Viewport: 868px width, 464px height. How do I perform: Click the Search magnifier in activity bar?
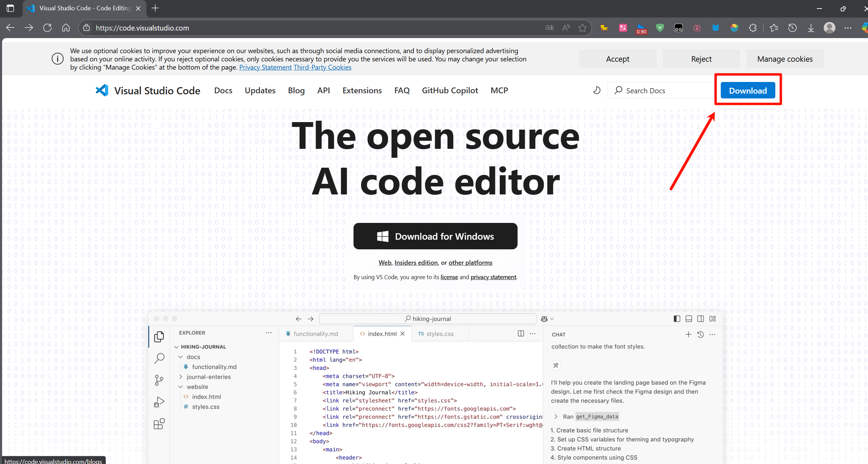click(x=159, y=358)
